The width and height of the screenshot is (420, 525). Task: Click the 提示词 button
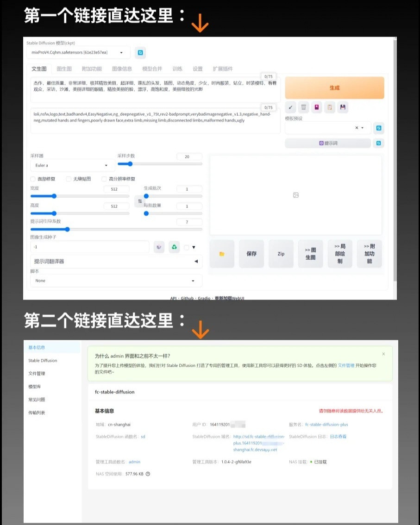pyautogui.click(x=328, y=144)
